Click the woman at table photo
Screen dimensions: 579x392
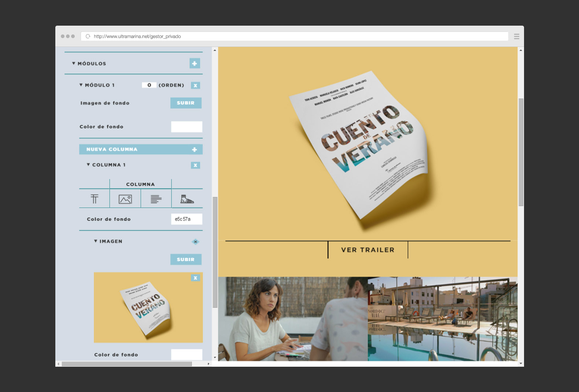tap(293, 319)
